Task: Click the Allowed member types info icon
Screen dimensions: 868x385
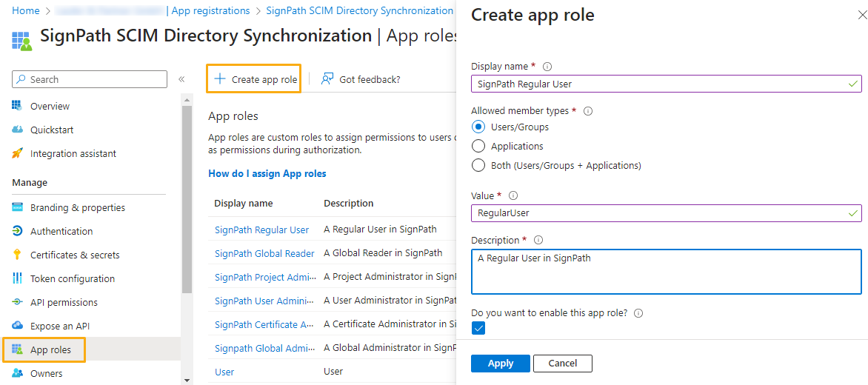Action: coord(589,111)
